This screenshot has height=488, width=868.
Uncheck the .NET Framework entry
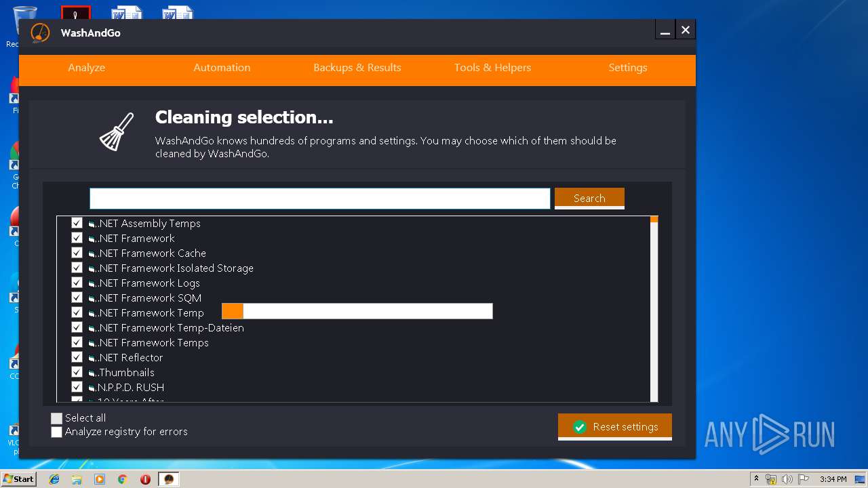click(x=77, y=238)
